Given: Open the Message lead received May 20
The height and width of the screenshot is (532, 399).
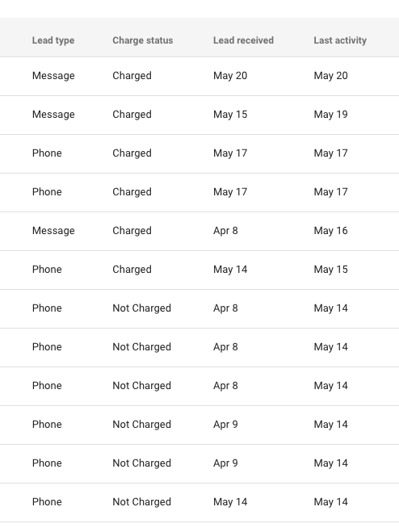Looking at the screenshot, I should tap(199, 76).
